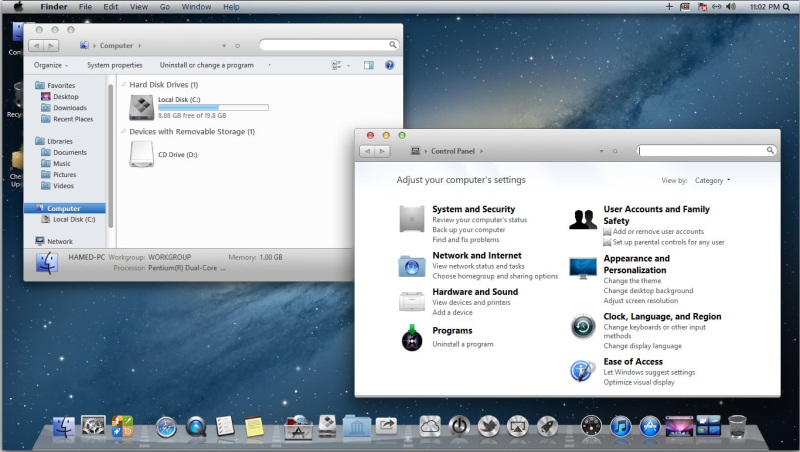The image size is (800, 452).
Task: Click the clock showing 11:02 PM
Action: pos(764,7)
